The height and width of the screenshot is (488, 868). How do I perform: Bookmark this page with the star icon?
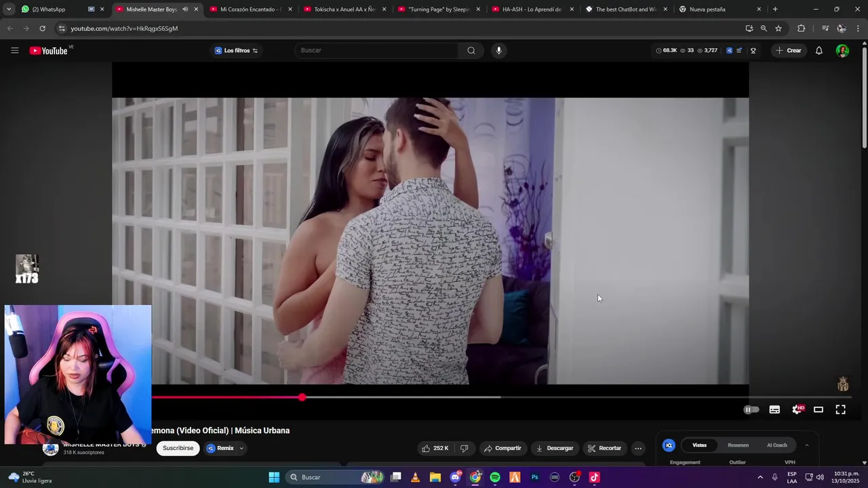778,28
